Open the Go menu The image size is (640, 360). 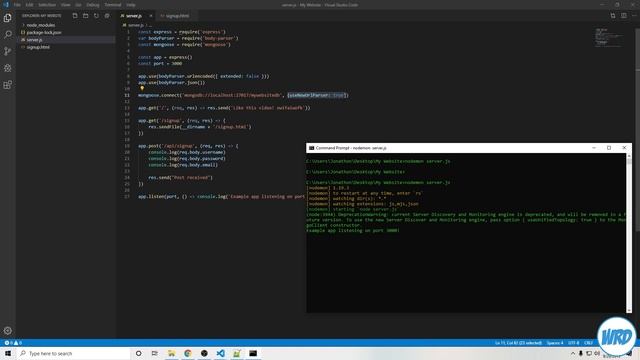(78, 5)
